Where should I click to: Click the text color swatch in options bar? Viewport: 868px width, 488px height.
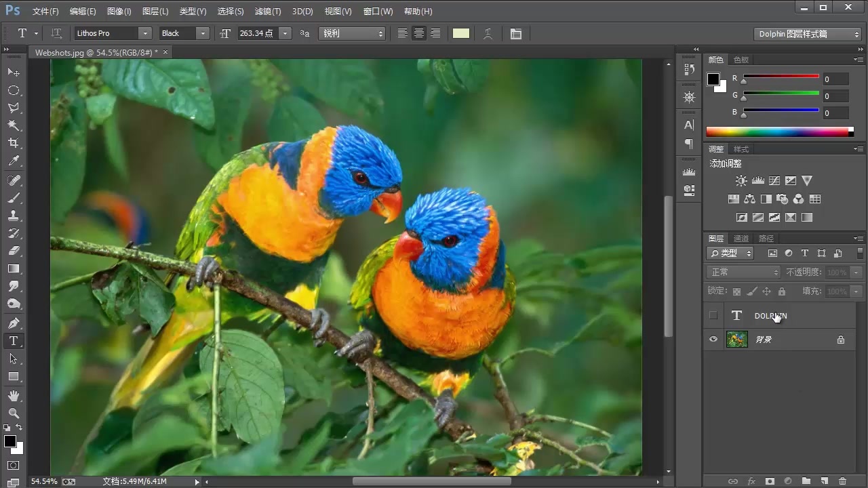pos(461,33)
